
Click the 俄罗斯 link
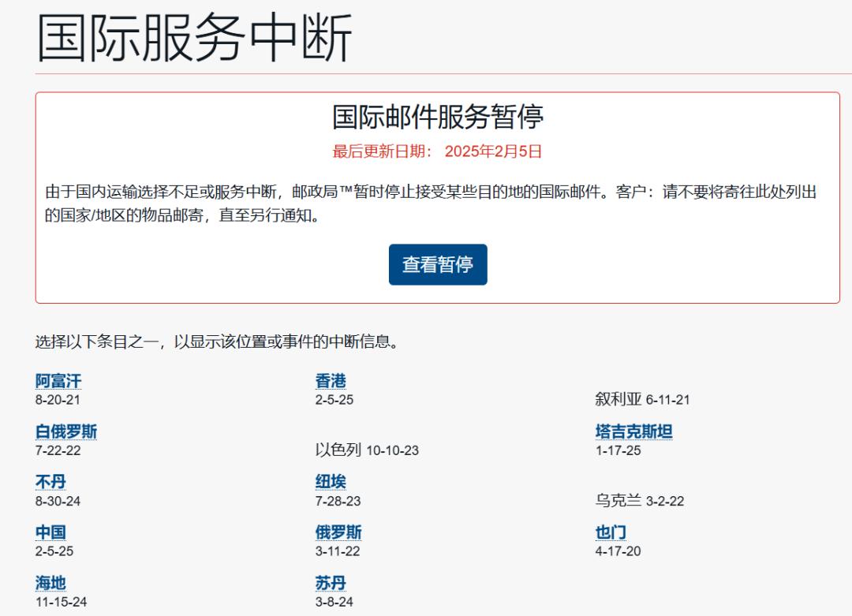[x=338, y=533]
